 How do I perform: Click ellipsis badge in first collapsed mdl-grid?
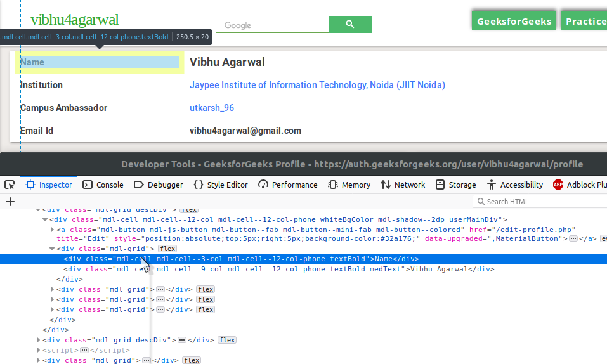point(160,289)
